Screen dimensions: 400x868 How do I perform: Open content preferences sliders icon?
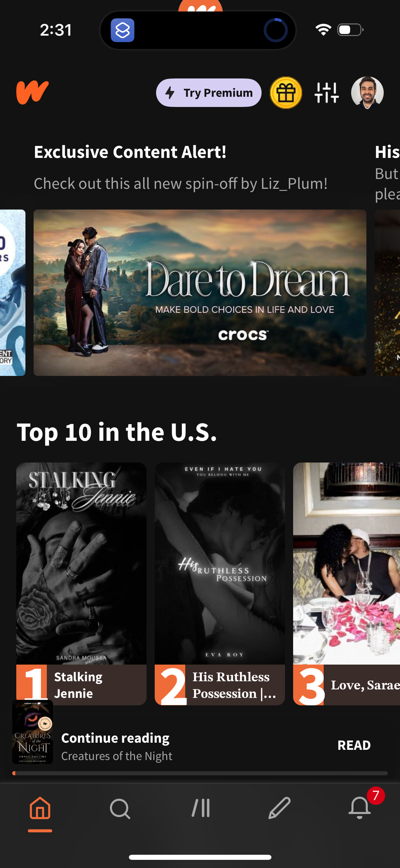327,92
